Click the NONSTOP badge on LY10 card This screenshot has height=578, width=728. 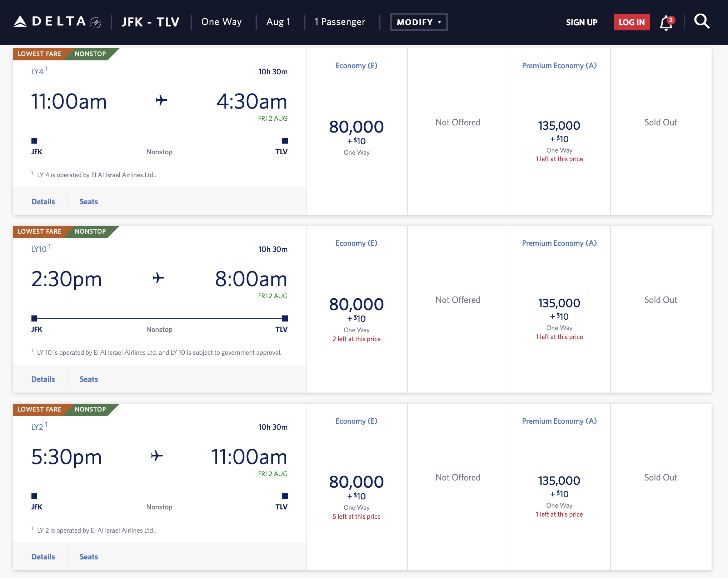(x=90, y=231)
